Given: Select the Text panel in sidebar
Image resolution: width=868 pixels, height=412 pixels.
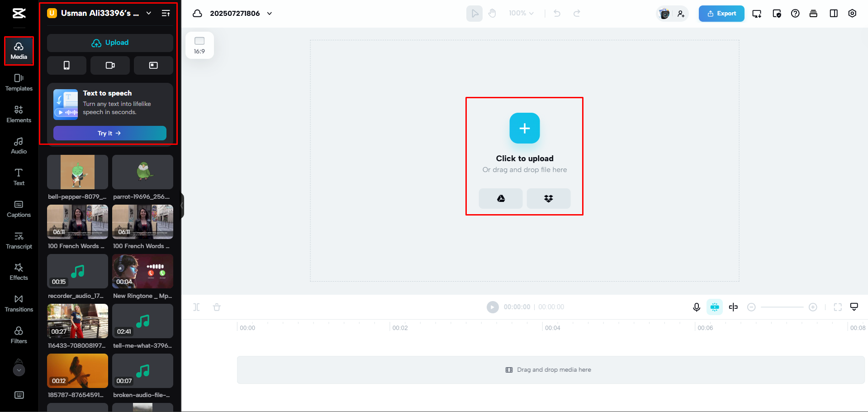Looking at the screenshot, I should click(x=19, y=177).
